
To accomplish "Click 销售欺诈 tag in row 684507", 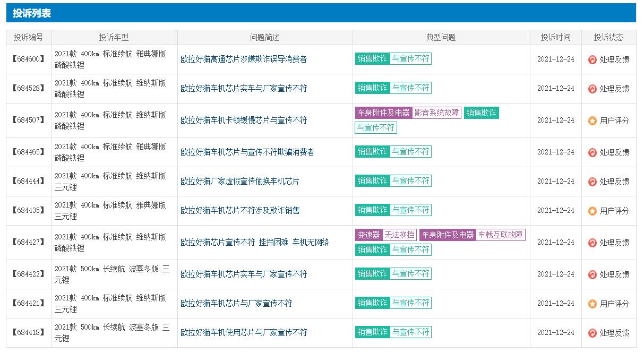I will 482,113.
